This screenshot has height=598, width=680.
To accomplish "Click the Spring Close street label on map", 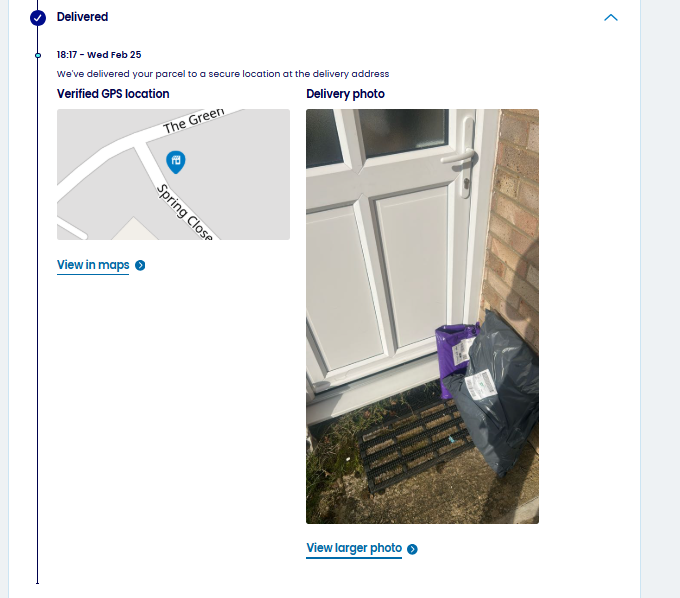I will pos(185,212).
